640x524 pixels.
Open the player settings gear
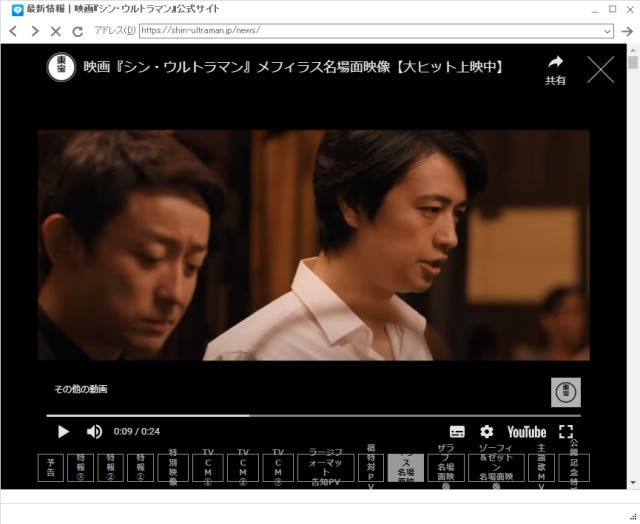pos(487,431)
